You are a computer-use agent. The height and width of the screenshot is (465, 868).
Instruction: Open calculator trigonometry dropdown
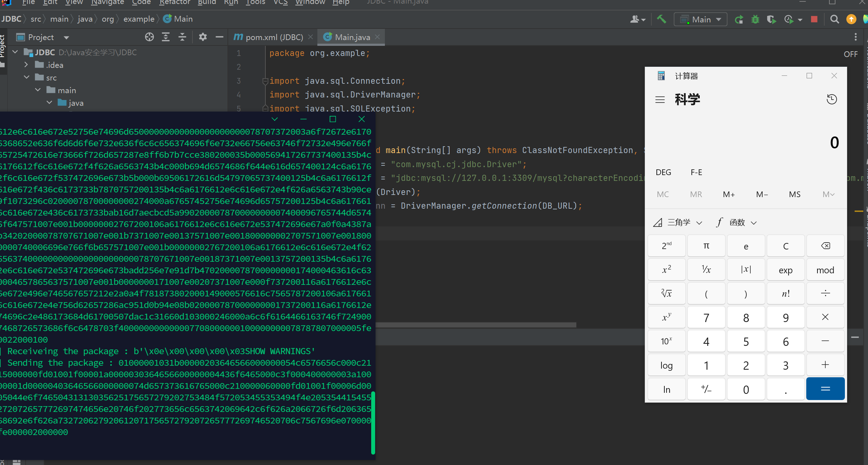[678, 222]
